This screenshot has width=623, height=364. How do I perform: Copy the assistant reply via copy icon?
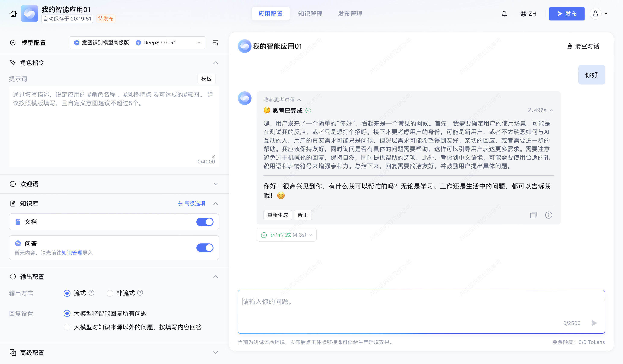coord(533,215)
